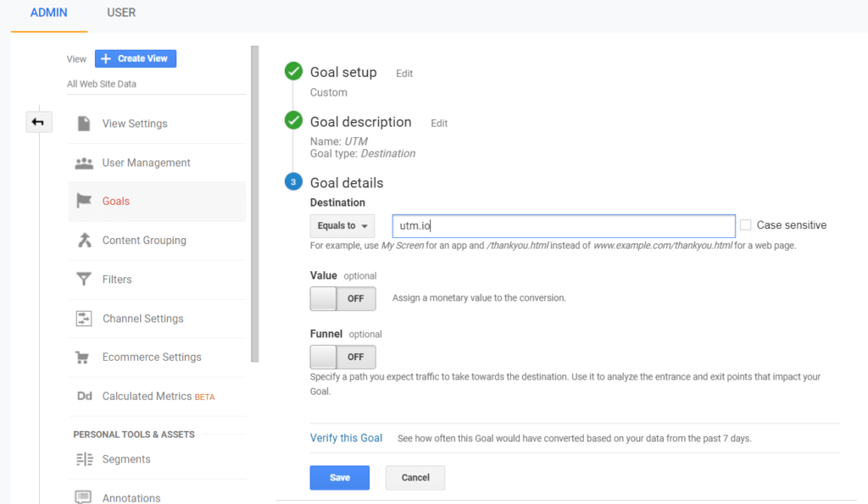
Task: Click the Ecommerce Settings cart icon
Action: (84, 357)
